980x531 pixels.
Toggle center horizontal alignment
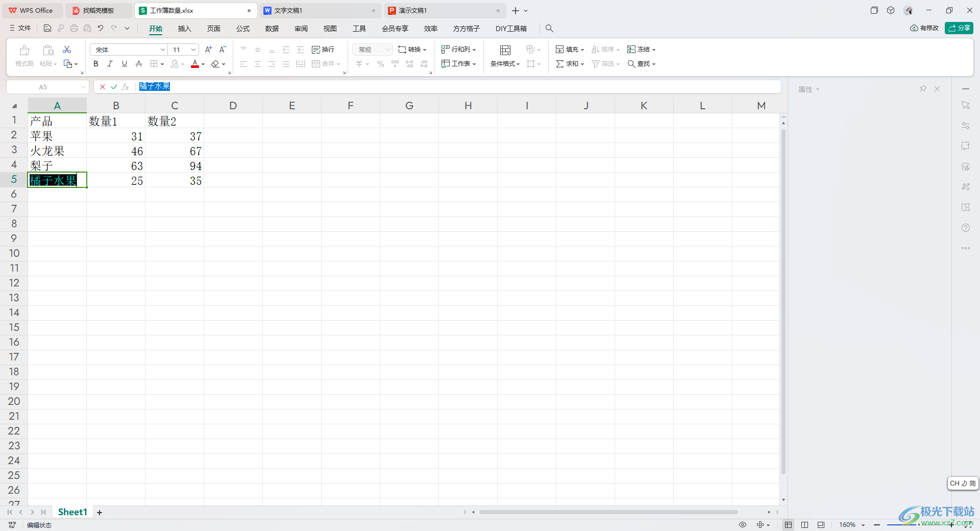click(258, 64)
